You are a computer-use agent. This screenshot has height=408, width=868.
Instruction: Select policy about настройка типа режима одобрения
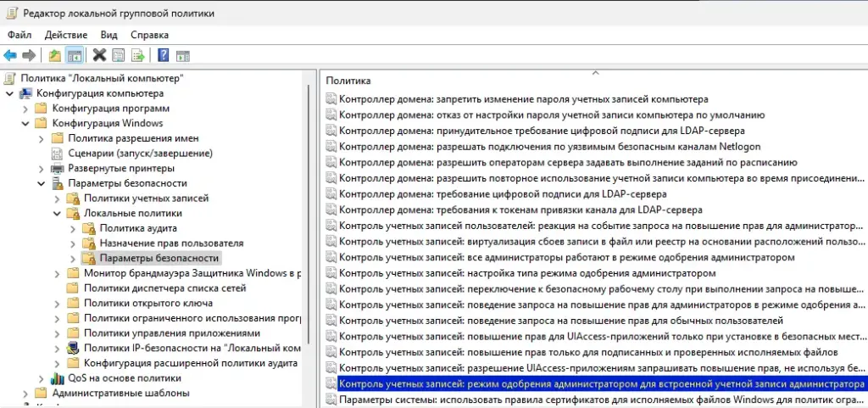pos(526,273)
